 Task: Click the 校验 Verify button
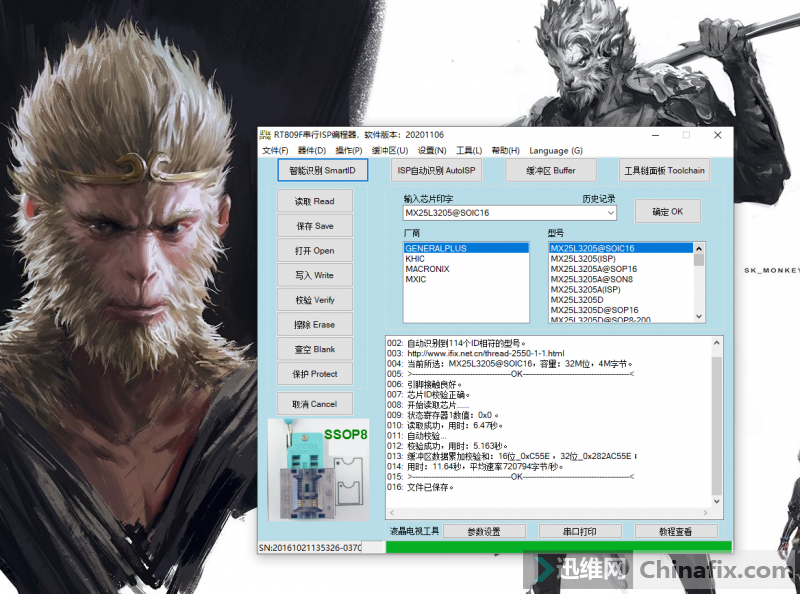[315, 300]
